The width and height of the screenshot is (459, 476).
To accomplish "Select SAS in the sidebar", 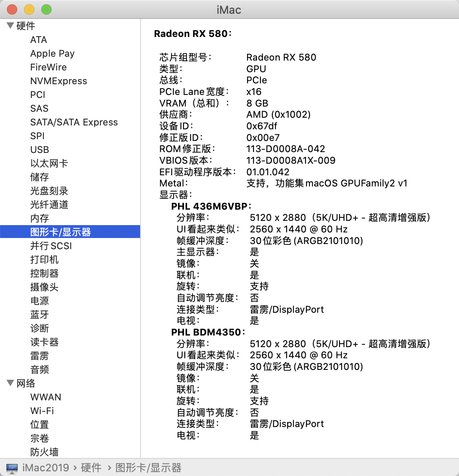I will click(39, 108).
